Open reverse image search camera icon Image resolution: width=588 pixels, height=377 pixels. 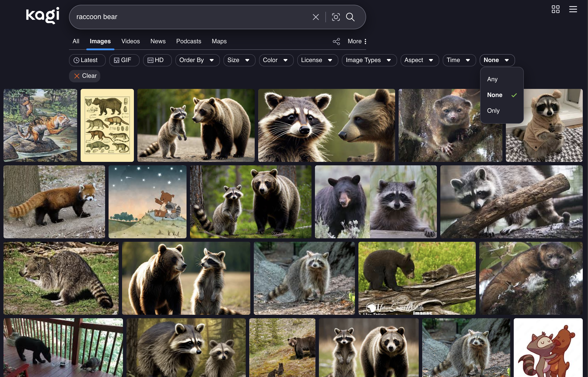coord(336,17)
